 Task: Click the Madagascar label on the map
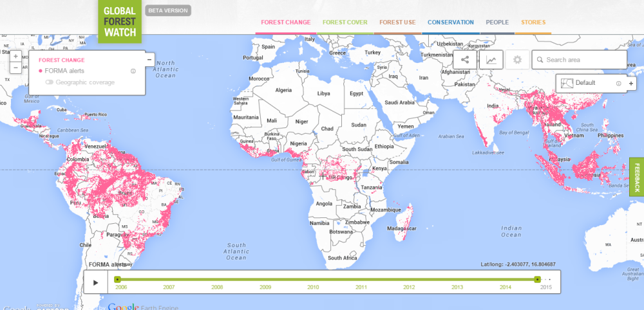pyautogui.click(x=402, y=228)
